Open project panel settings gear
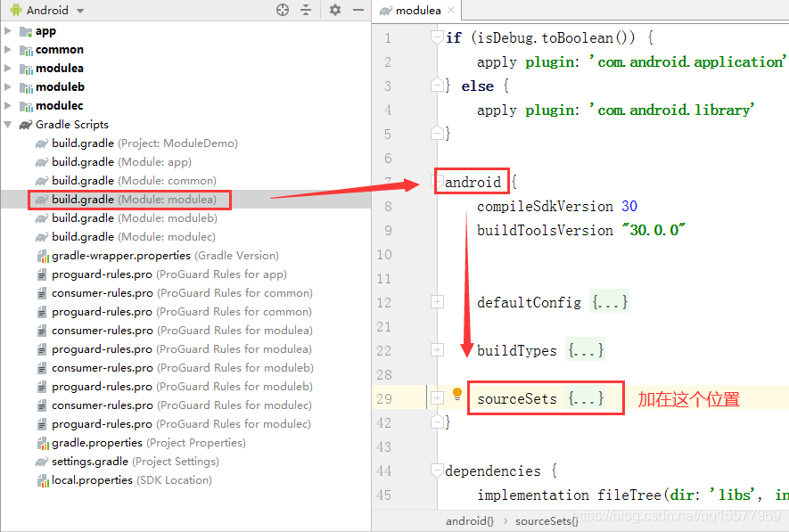This screenshot has height=532, width=789. coord(335,10)
